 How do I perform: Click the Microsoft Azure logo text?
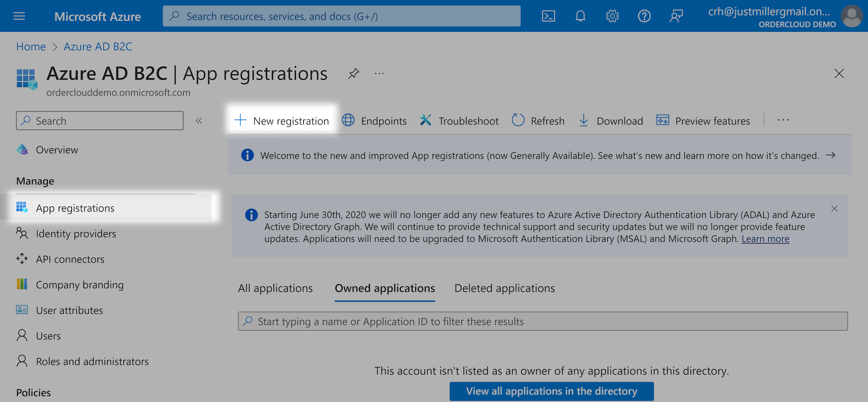coord(97,16)
